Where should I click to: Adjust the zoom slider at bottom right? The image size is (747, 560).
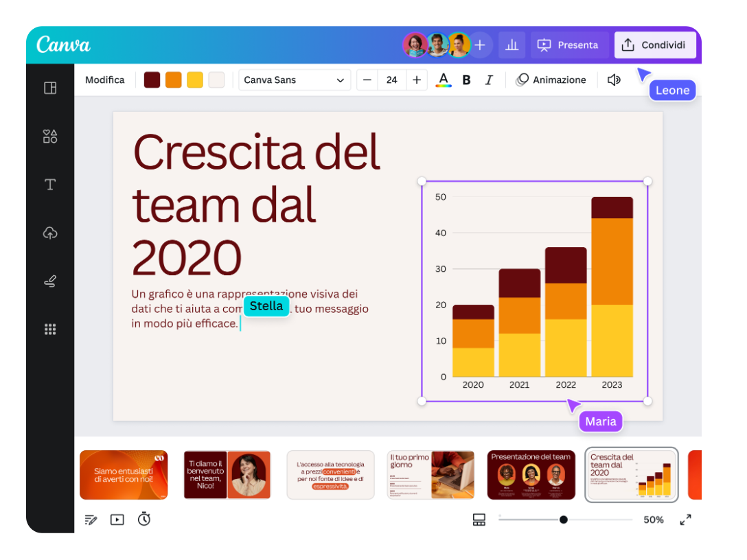point(564,520)
